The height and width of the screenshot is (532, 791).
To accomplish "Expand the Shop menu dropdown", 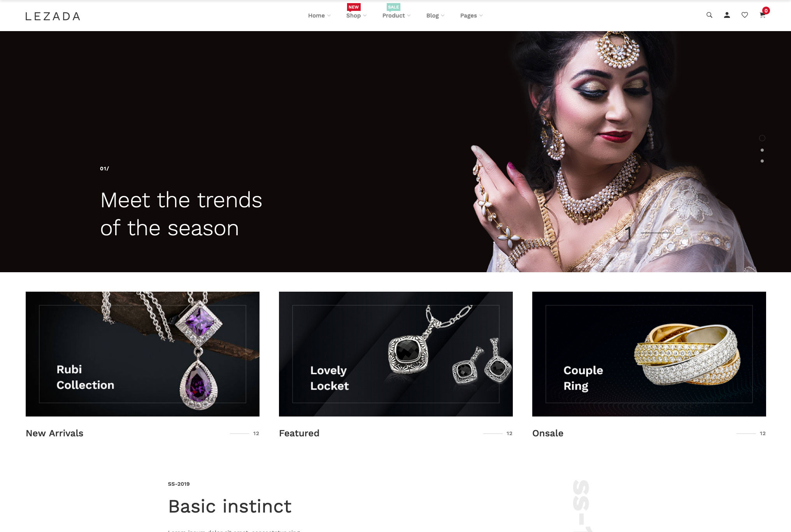I will coord(356,16).
